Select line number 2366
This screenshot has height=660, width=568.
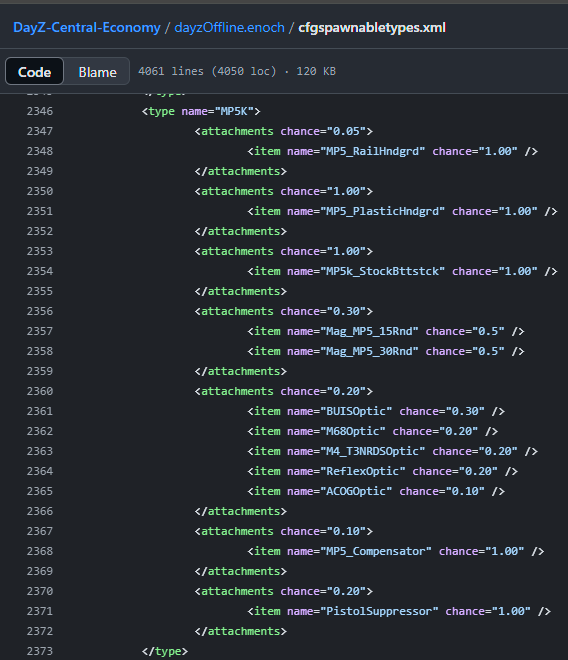(40, 511)
